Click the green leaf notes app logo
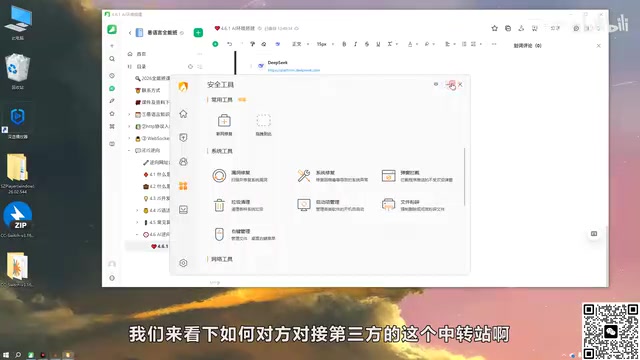The height and width of the screenshot is (360, 640). click(112, 29)
